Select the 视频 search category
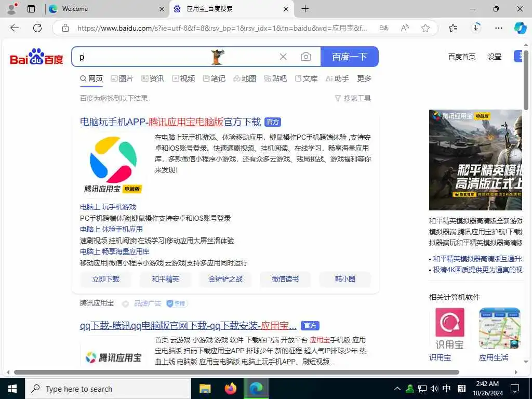 point(183,79)
